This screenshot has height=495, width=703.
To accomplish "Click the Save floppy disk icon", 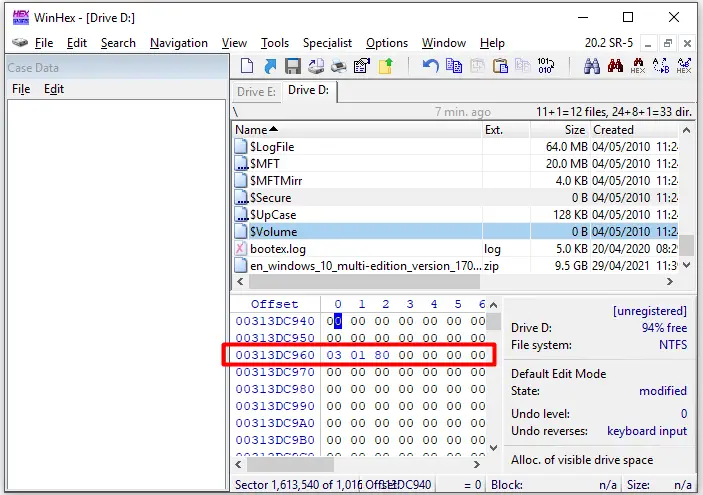I will point(293,66).
